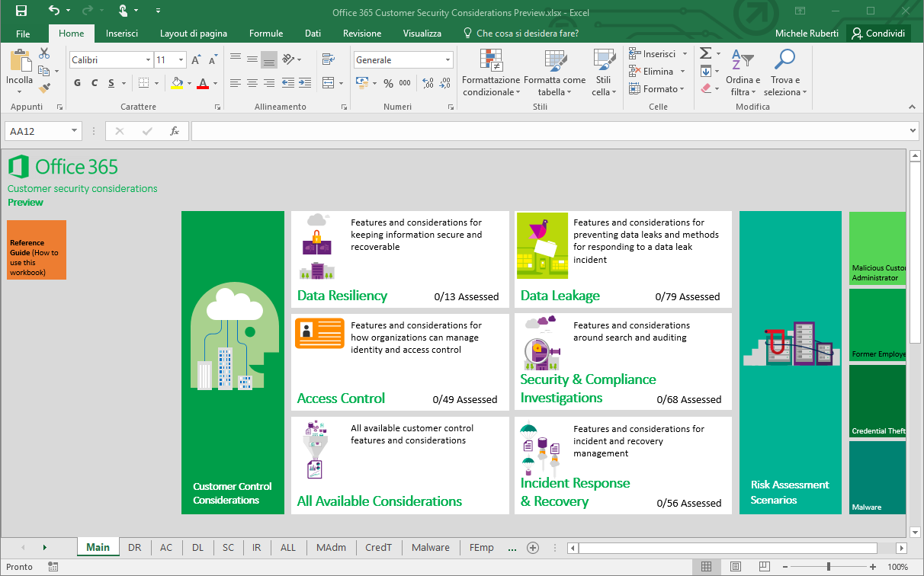The image size is (924, 576).
Task: Click the Fill down arrow icon
Action: [x=705, y=71]
